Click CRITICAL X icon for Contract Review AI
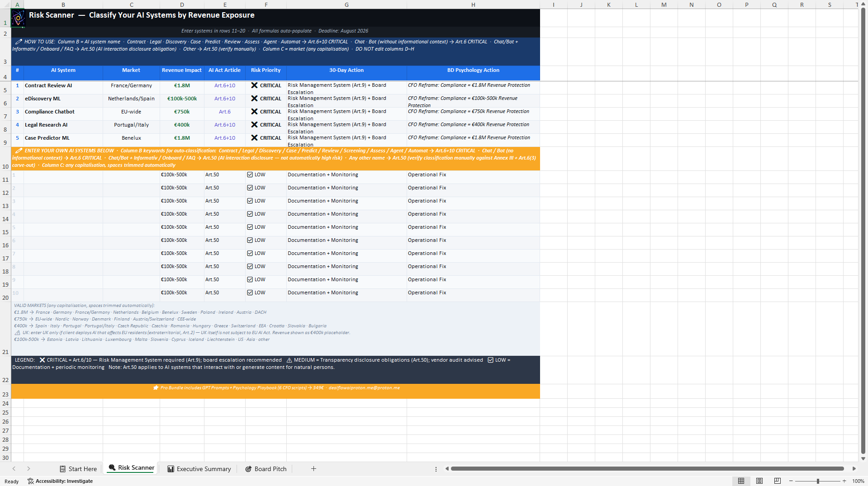 coord(255,85)
